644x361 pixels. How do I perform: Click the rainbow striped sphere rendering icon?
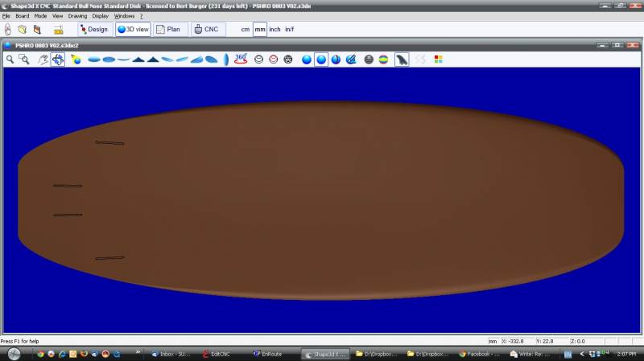click(x=383, y=59)
